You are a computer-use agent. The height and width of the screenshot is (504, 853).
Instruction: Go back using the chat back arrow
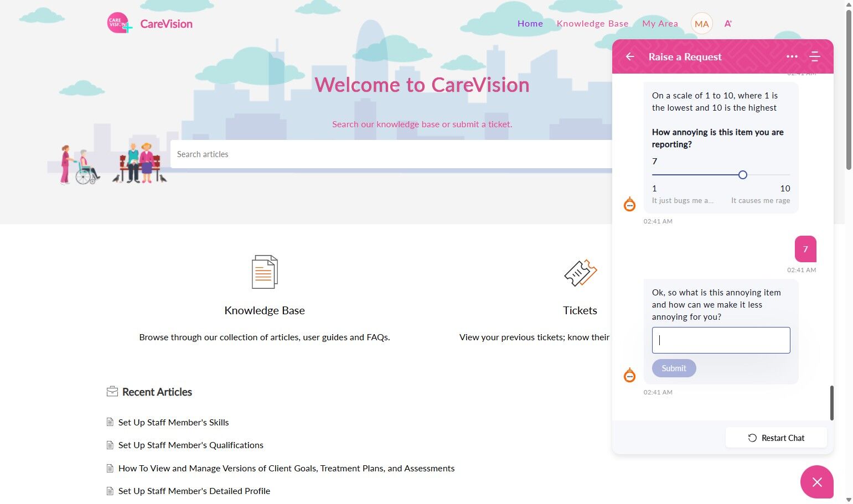click(630, 56)
